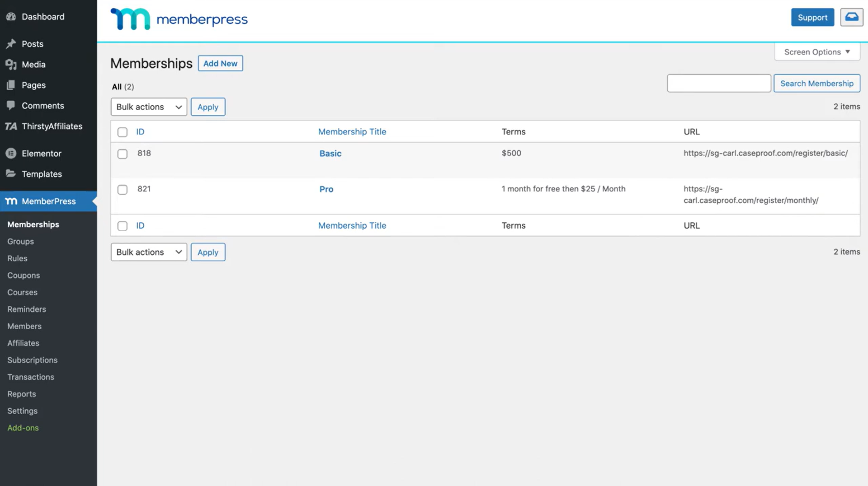The height and width of the screenshot is (486, 868).
Task: Click the Elementor circle icon
Action: coord(11,153)
